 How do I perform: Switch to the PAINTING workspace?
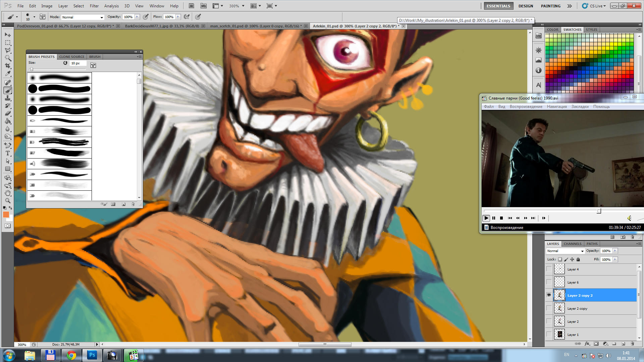(550, 6)
